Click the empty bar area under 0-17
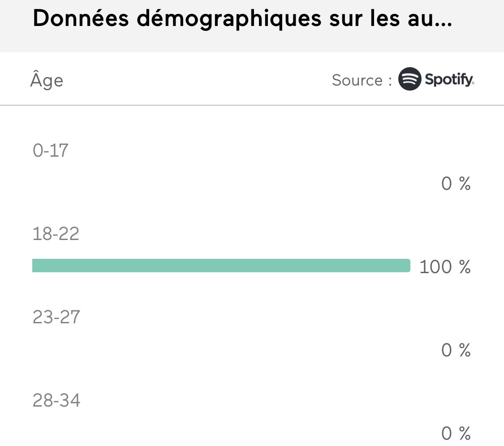 click(221, 183)
